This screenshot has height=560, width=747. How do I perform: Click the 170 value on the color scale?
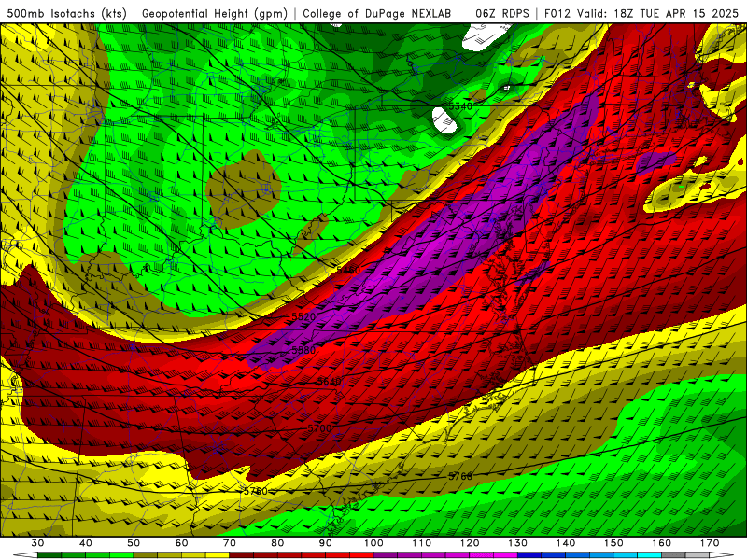pyautogui.click(x=710, y=543)
